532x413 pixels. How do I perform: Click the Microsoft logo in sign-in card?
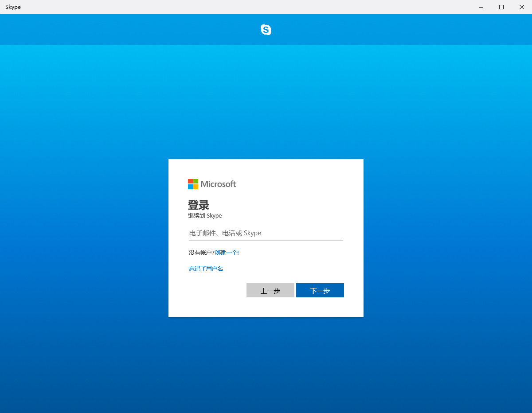tap(212, 184)
